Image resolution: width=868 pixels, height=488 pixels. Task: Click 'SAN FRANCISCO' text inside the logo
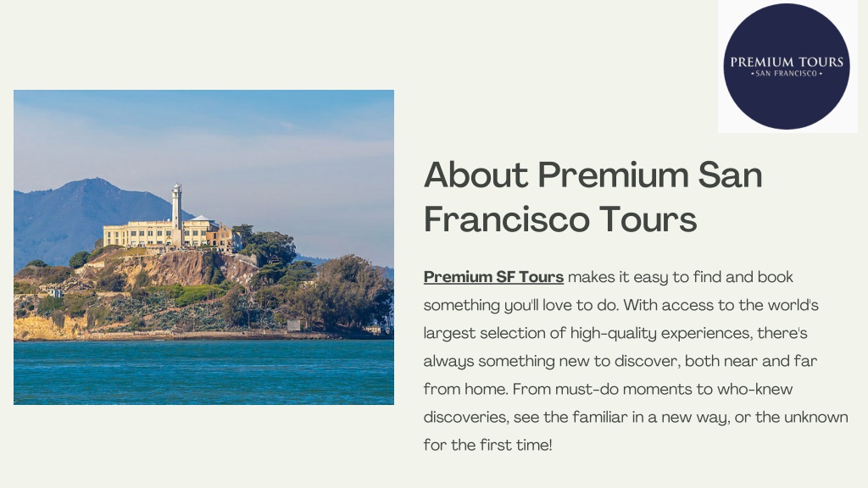[x=786, y=74]
